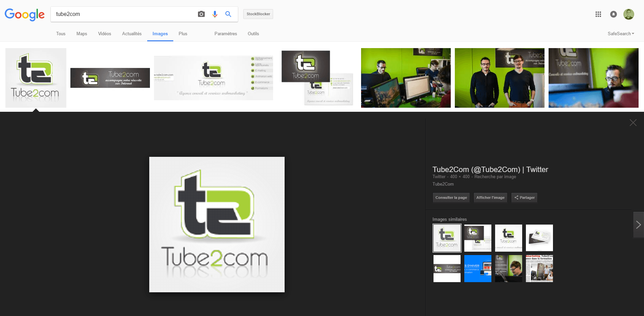The height and width of the screenshot is (316, 644).
Task: Click the Consulter la page button
Action: point(451,197)
